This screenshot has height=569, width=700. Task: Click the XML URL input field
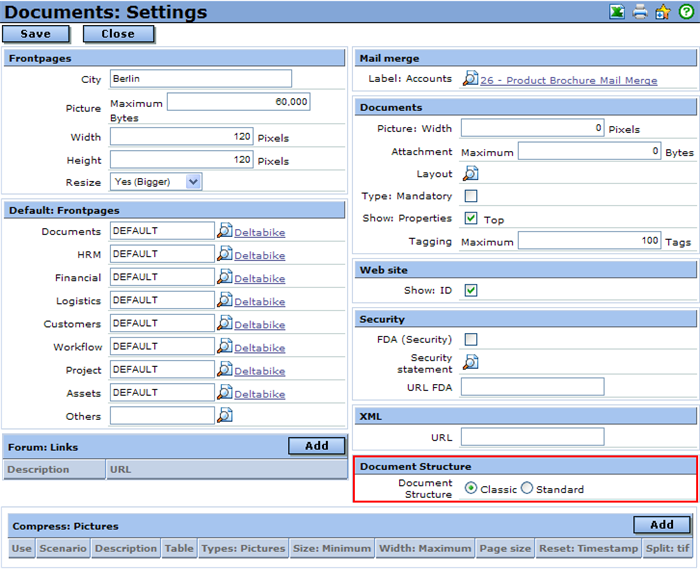533,437
